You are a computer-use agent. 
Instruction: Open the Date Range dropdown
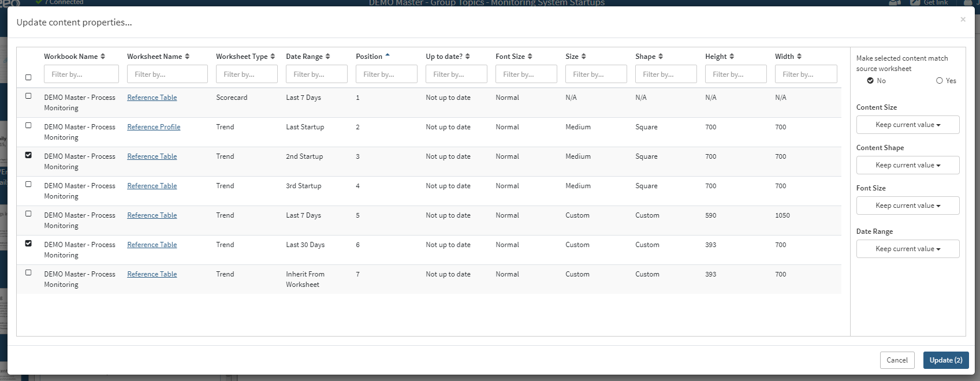click(907, 249)
